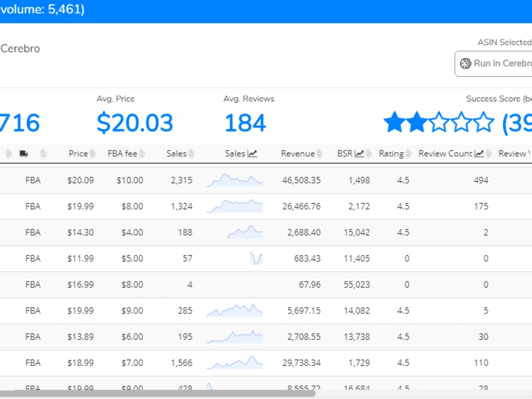Screen dimensions: 532x399
Task: Click the Cerebro heading text
Action: tap(20, 48)
